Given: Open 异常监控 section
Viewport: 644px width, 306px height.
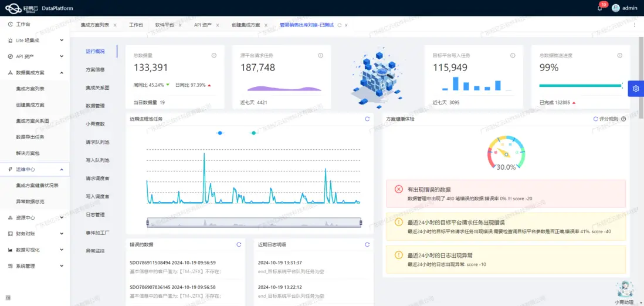Looking at the screenshot, I should pyautogui.click(x=95, y=250).
